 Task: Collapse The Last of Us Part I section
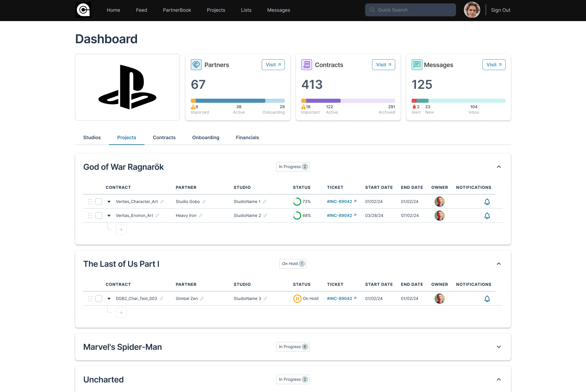click(499, 264)
